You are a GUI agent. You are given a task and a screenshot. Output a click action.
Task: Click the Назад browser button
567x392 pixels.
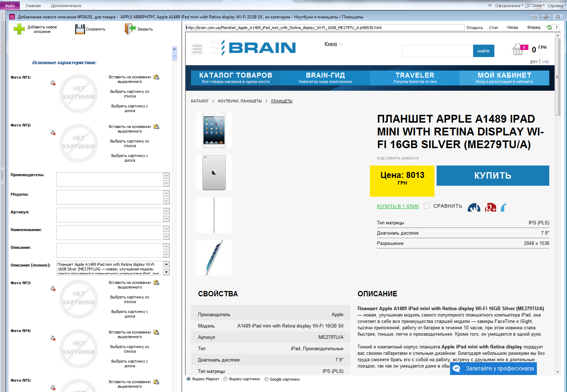tap(512, 27)
